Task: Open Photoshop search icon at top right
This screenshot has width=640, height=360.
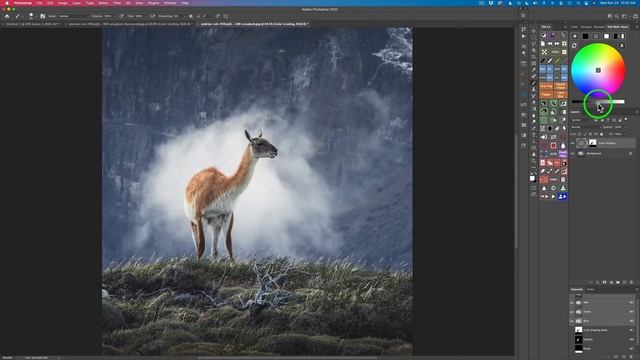Action: [x=617, y=16]
